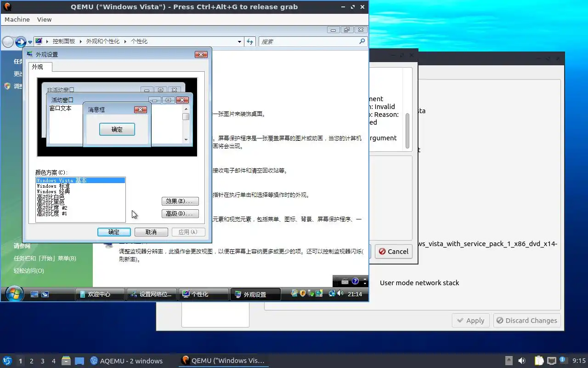Click the refresh address button

(x=249, y=41)
